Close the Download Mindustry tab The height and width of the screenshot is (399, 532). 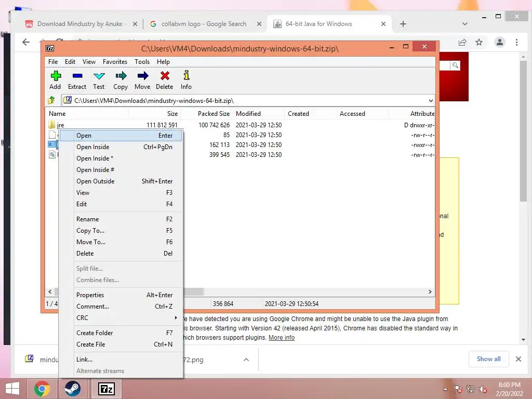pos(135,24)
